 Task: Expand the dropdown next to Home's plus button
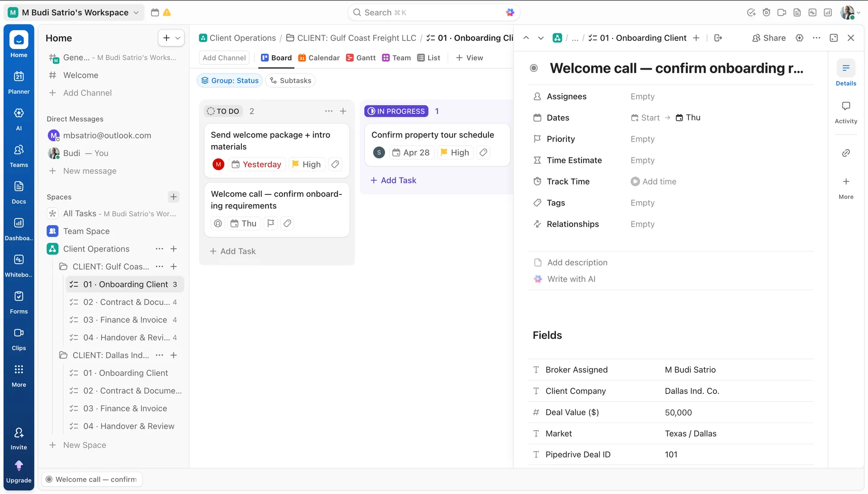(x=178, y=38)
